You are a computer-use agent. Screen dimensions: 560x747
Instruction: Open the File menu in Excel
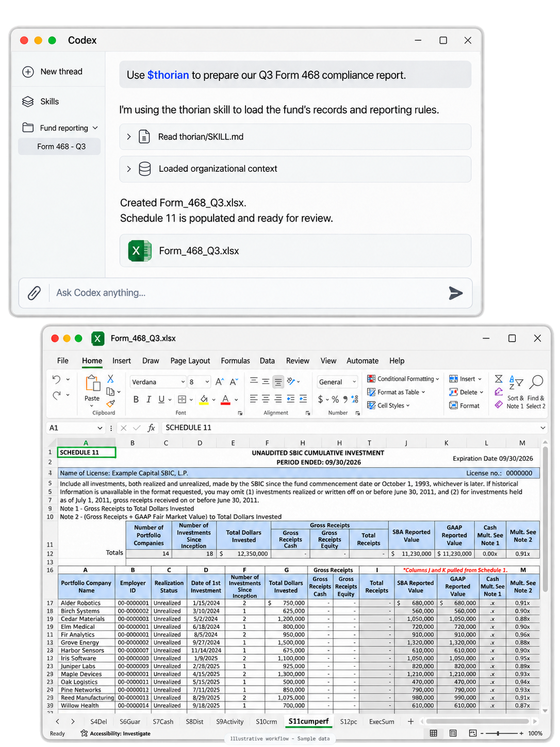pyautogui.click(x=63, y=361)
